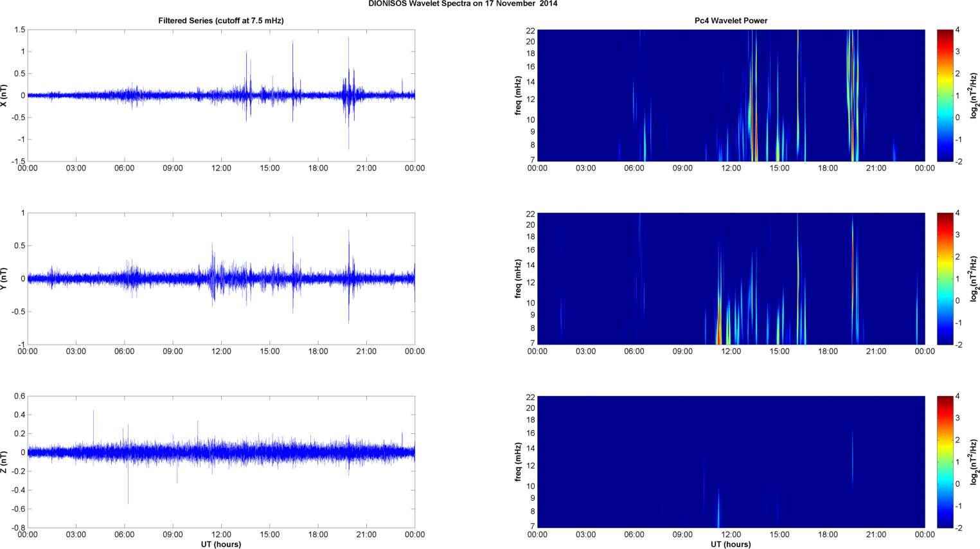Click 'freq (mHz)' label of the top spectrogram

pyautogui.click(x=518, y=95)
